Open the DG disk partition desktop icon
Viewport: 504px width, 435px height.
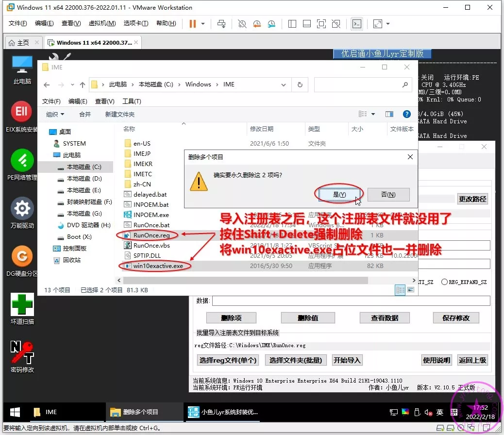coord(21,256)
